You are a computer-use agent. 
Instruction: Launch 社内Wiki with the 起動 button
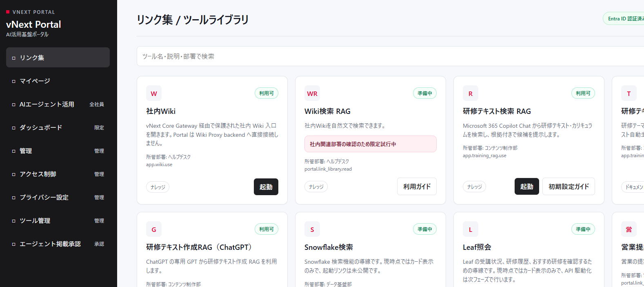coord(266,187)
